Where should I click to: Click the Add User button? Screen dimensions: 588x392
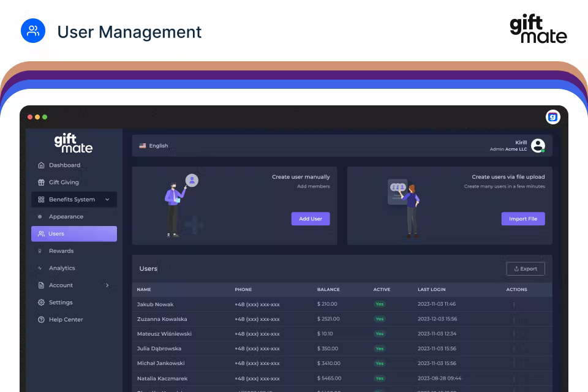[x=311, y=219]
